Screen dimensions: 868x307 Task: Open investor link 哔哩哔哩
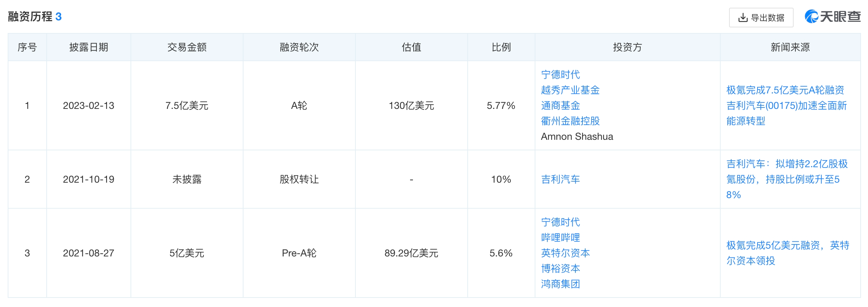click(560, 237)
